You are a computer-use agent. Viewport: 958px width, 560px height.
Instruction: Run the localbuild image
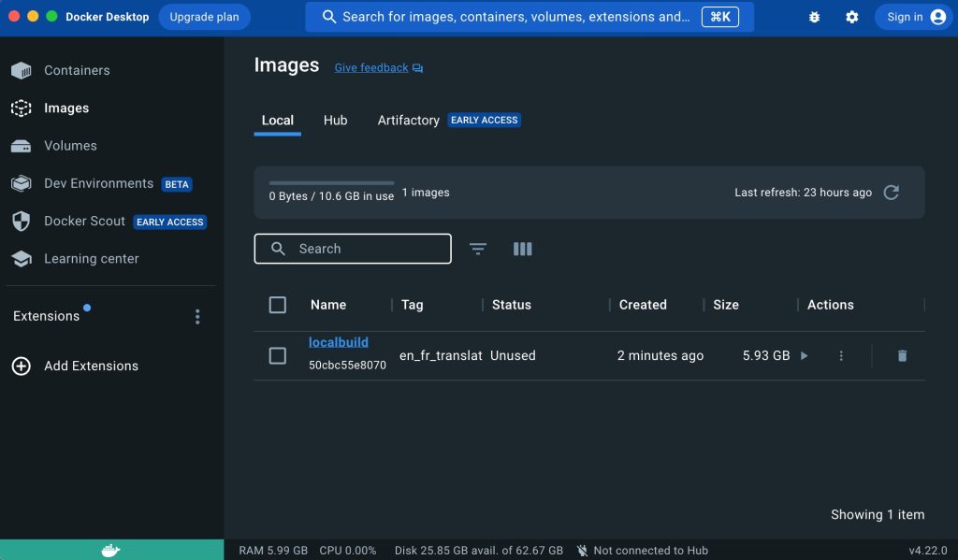click(803, 355)
